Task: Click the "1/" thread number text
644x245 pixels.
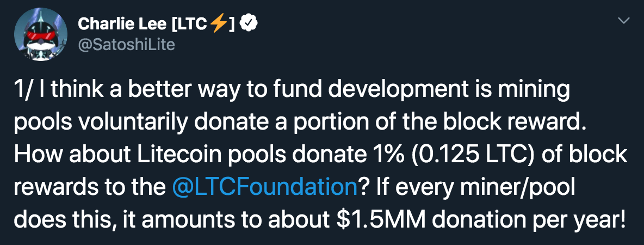Action: click(x=22, y=90)
